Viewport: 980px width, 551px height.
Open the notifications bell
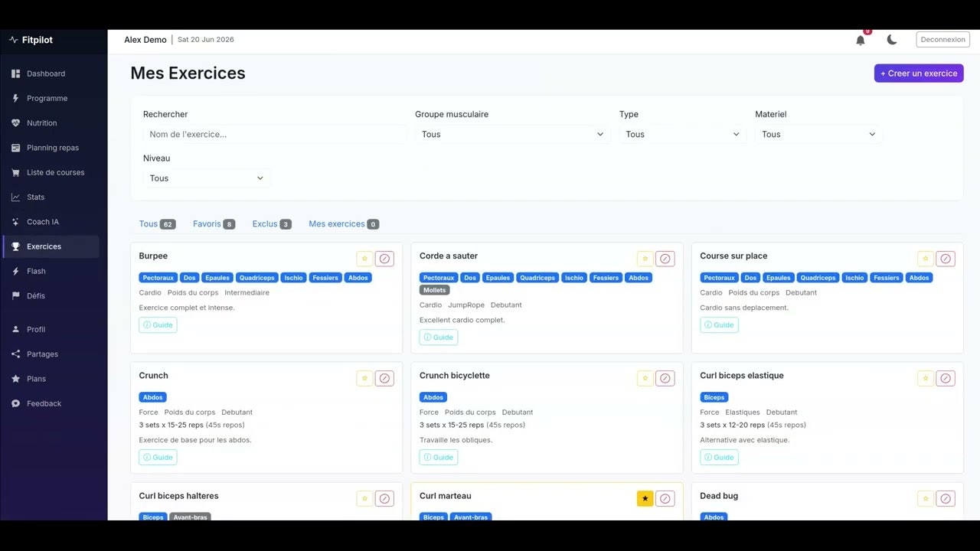click(861, 40)
